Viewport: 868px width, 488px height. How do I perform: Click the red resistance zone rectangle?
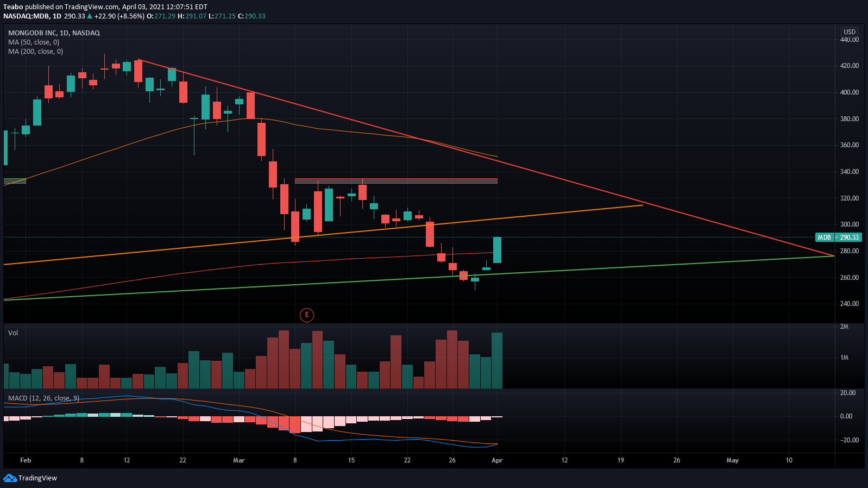396,181
